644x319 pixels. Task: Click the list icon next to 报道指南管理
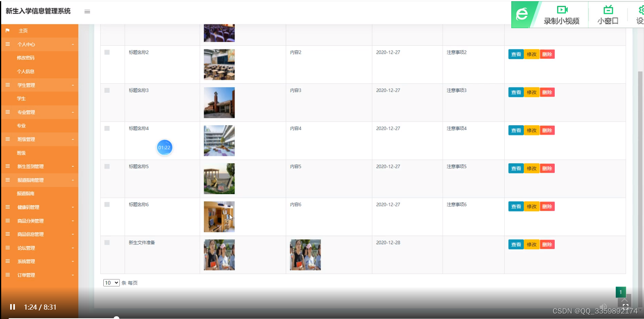click(7, 180)
